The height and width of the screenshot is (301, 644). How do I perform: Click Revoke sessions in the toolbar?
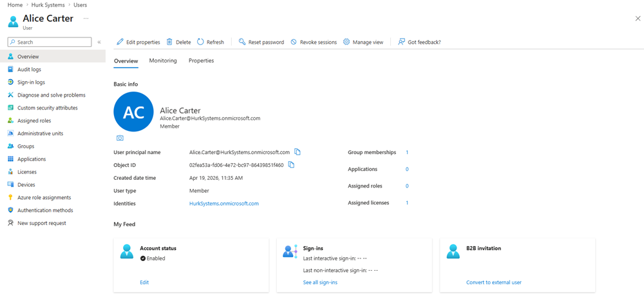[x=314, y=42]
